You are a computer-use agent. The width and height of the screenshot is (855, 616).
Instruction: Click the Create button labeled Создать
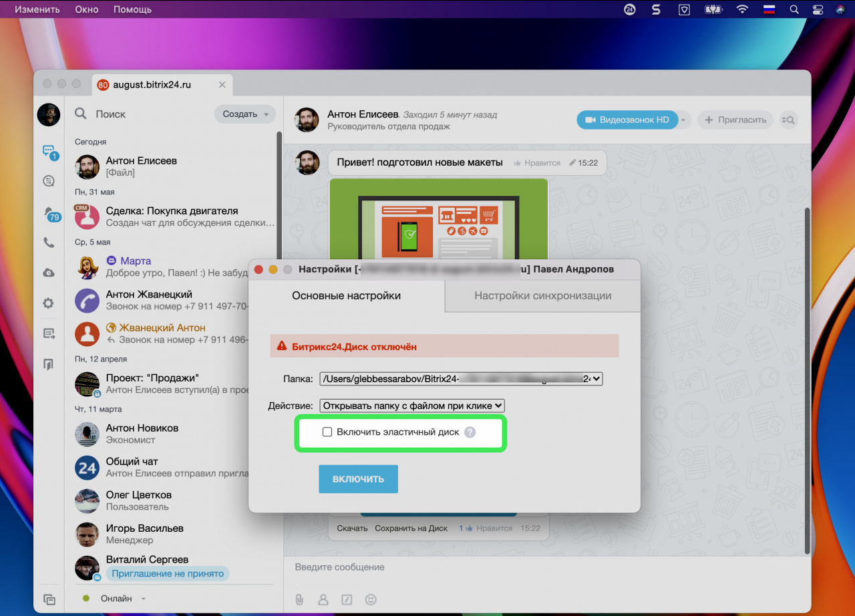tap(245, 114)
